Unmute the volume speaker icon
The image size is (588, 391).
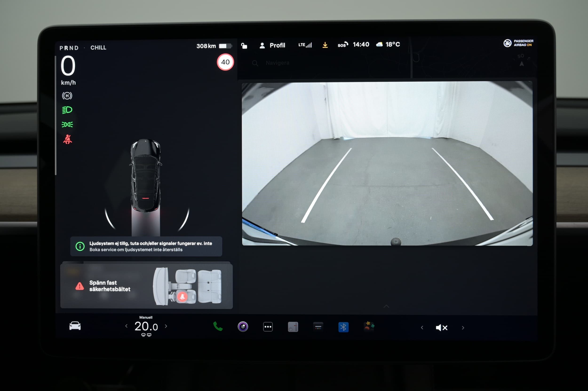[441, 328]
